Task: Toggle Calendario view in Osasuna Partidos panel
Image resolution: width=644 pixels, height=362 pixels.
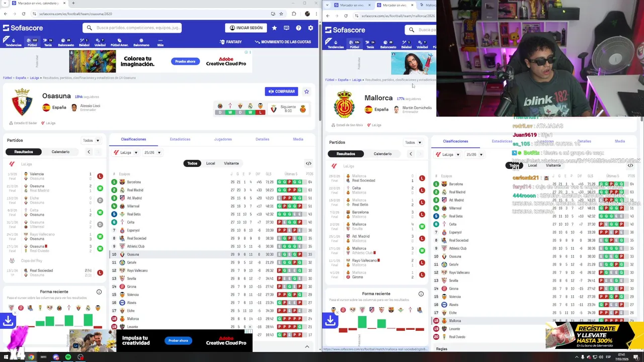Action: (60, 152)
